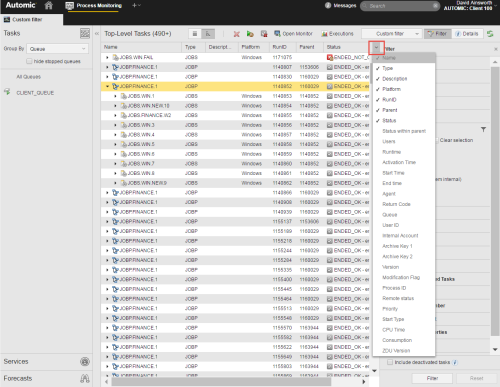500x387 pixels.
Task: Close the Filter panel with the X
Action: 496,49
